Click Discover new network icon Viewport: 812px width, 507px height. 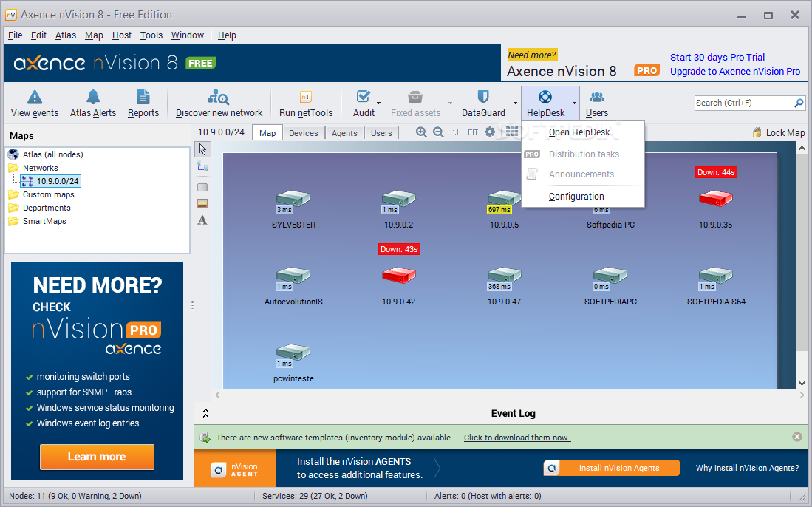coord(219,97)
